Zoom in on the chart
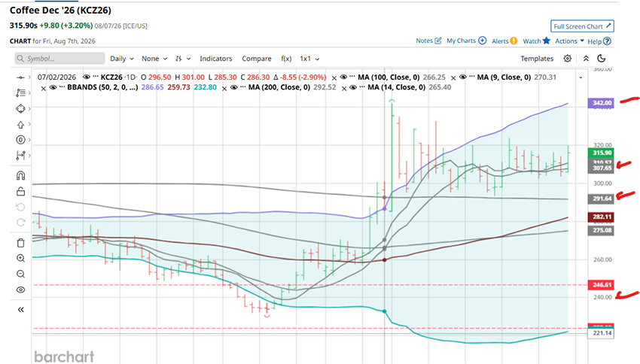This screenshot has height=364, width=640. point(20,259)
